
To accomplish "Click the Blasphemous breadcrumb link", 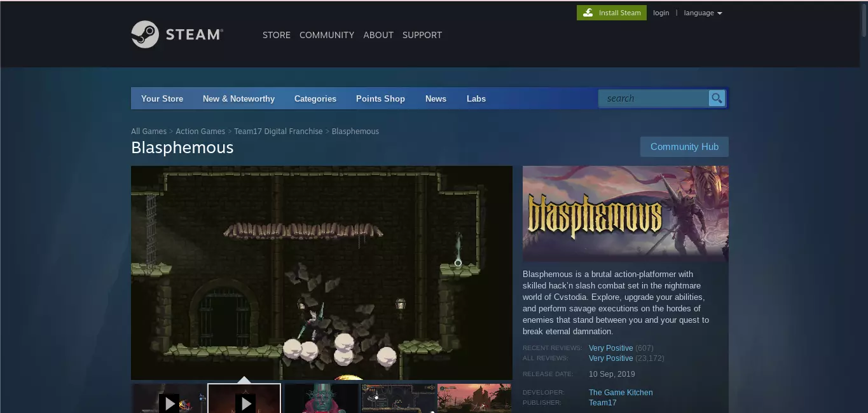I will [x=355, y=132].
